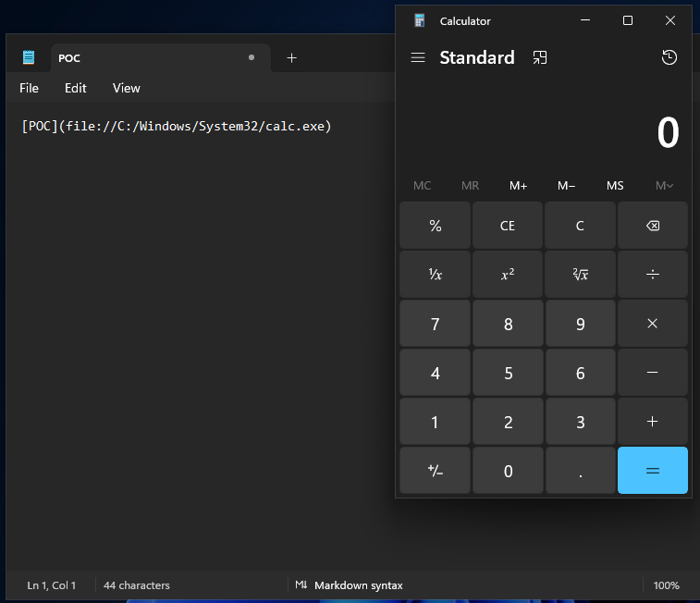Click the 100% zoom level in Notepad
This screenshot has height=603, width=700.
point(666,585)
